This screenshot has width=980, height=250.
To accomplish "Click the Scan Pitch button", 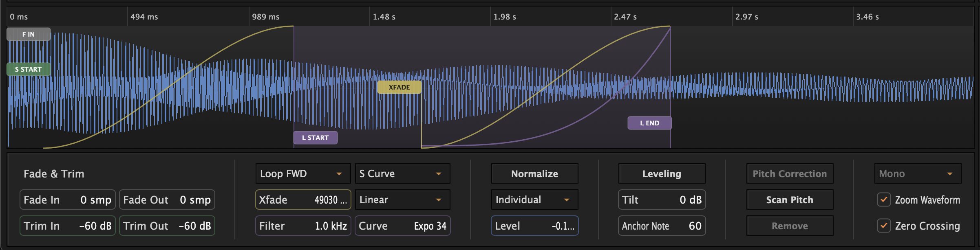I will click(790, 200).
